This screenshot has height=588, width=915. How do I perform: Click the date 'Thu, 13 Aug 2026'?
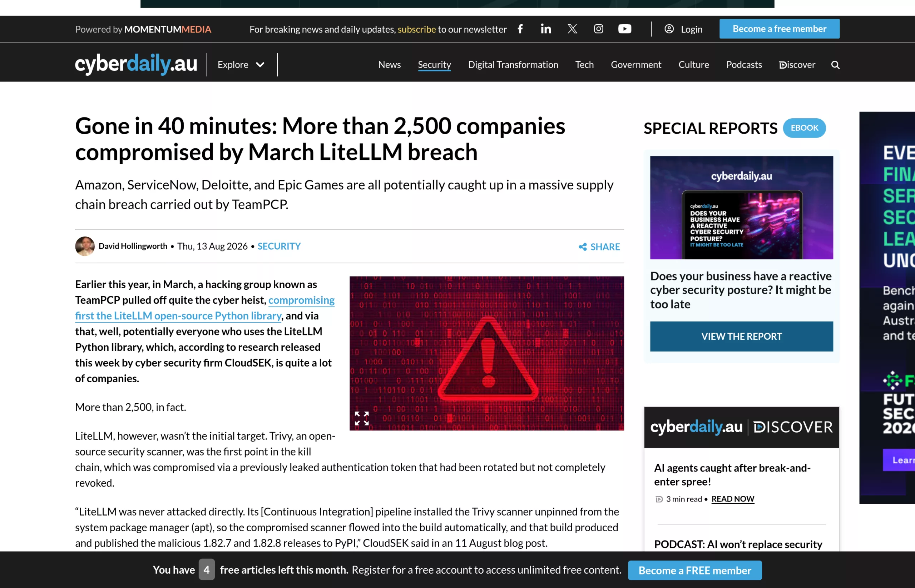(212, 246)
